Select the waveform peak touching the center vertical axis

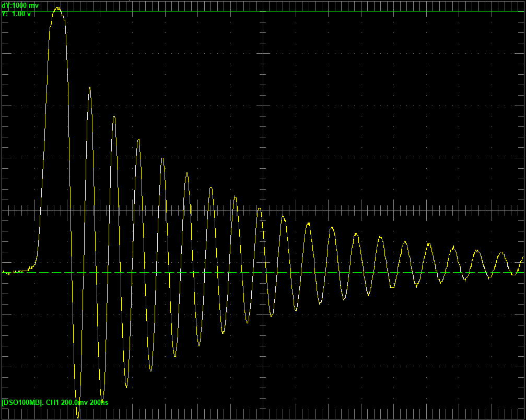tap(260, 209)
